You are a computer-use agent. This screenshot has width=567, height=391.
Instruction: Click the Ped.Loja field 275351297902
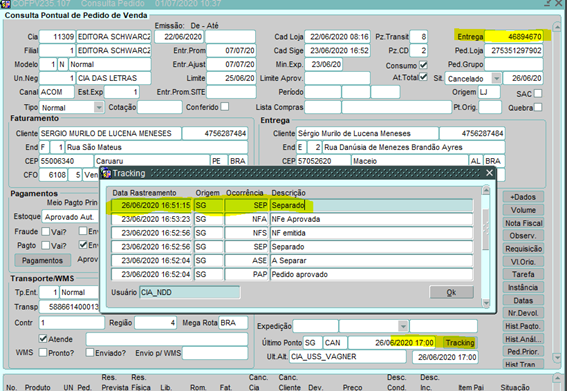514,50
